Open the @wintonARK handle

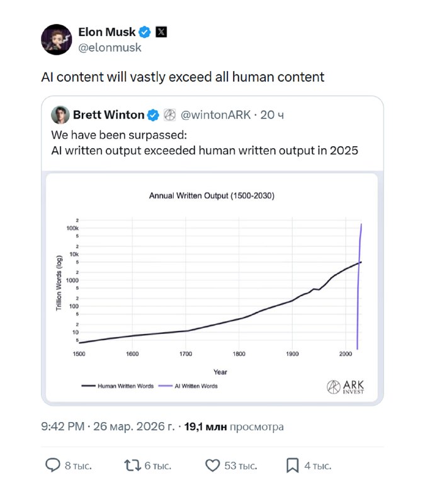point(216,115)
